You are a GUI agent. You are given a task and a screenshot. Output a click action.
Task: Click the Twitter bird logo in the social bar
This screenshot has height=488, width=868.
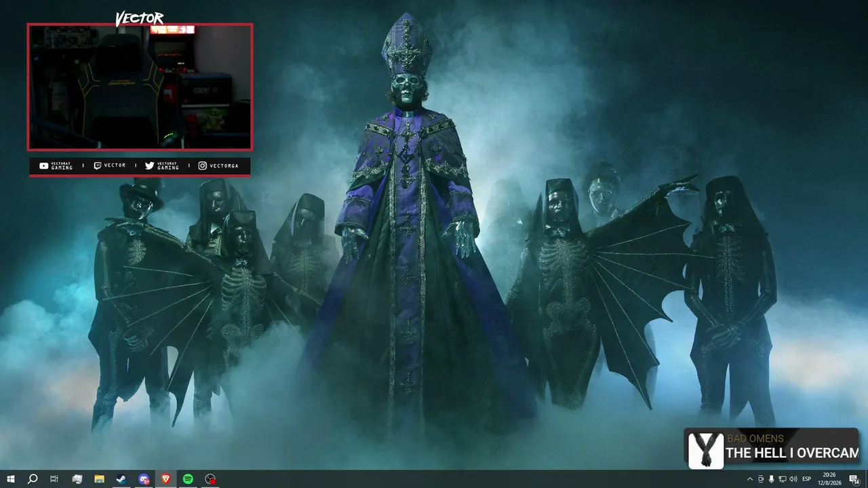(150, 166)
